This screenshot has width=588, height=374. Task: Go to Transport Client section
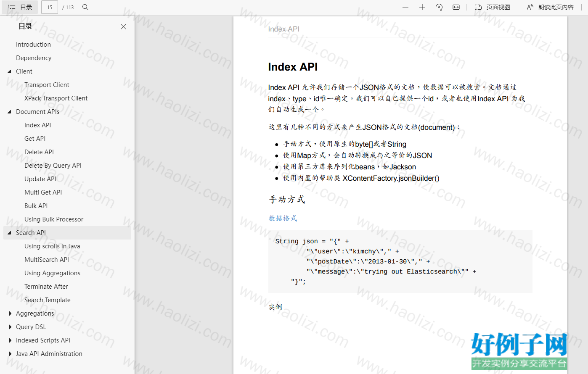[47, 85]
